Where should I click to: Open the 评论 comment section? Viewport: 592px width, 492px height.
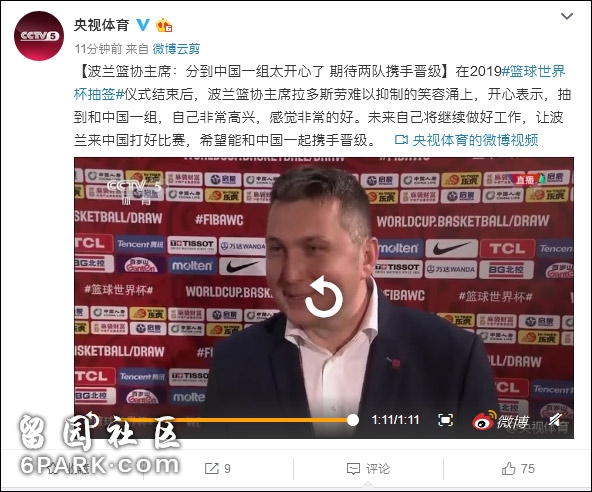tap(368, 469)
